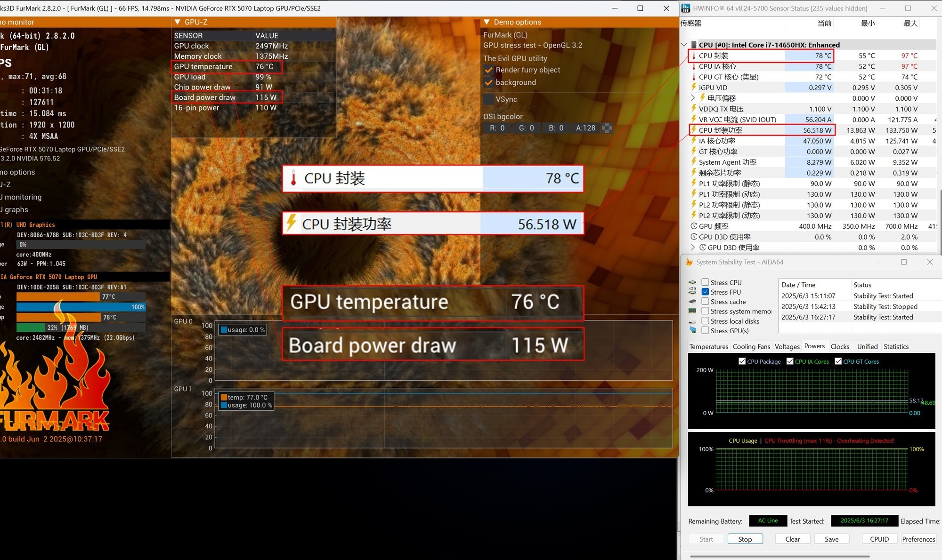Click the monitor icon beside Stress GPU(s)
This screenshot has width=942, height=560.
point(692,330)
